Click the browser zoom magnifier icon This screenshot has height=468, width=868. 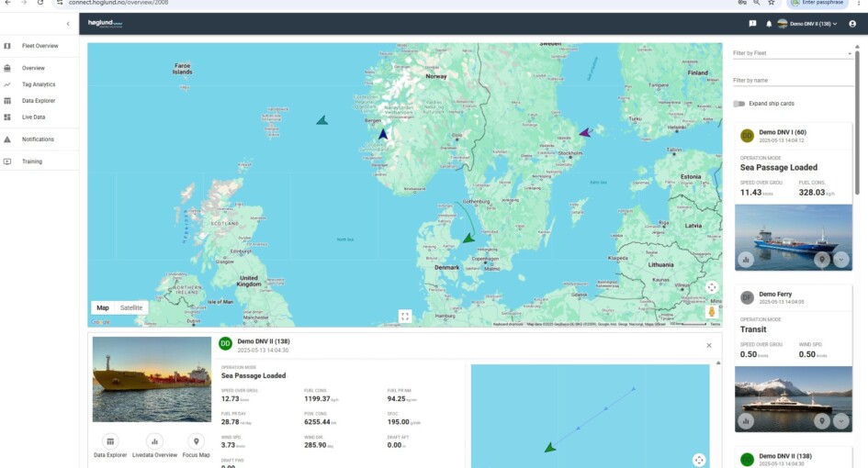pos(756,3)
